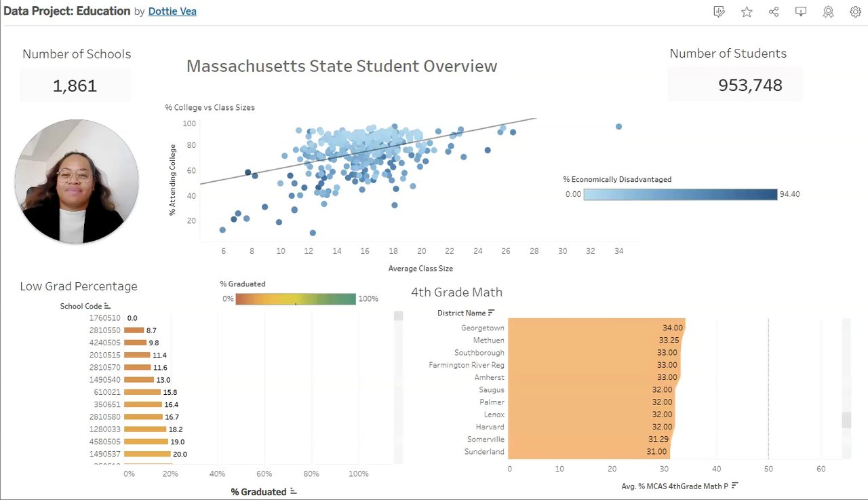This screenshot has width=868, height=500.
Task: Click the 4th Grade Math scrollbar thumb
Action: [846, 420]
